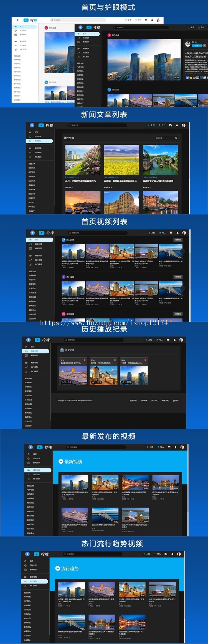Click 探索更多 button beside 最新视频 section on homepage
Image resolution: width=208 pixels, height=644 pixels.
click(x=178, y=314)
